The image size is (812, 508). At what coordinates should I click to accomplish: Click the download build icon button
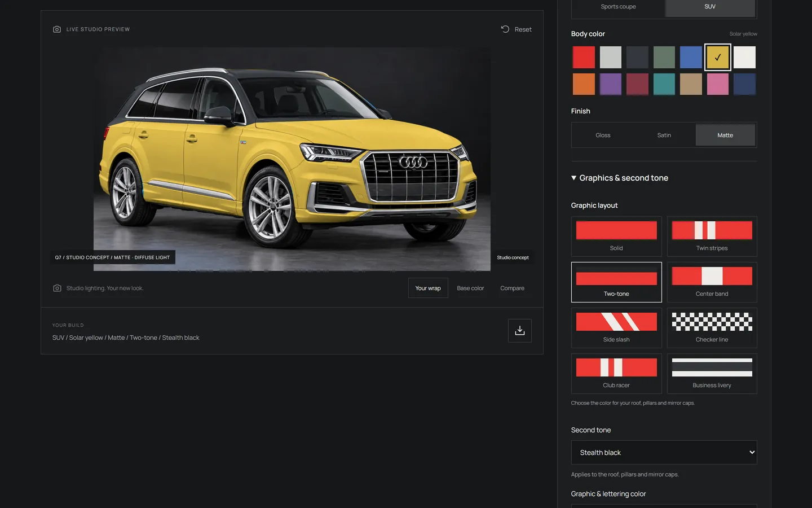click(519, 331)
